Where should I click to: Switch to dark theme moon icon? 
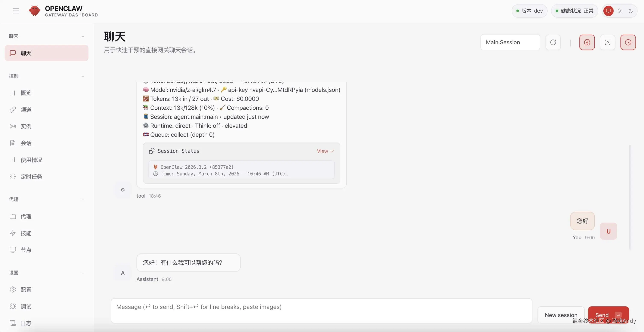(631, 11)
